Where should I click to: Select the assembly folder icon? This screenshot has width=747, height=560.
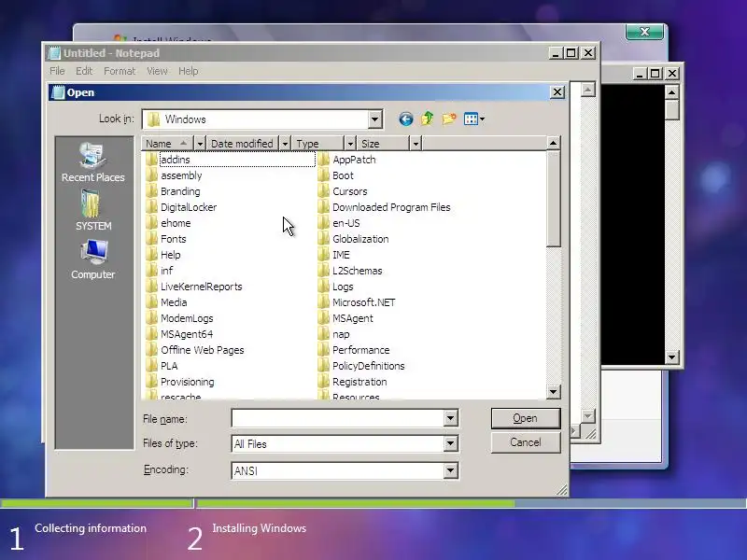(152, 175)
